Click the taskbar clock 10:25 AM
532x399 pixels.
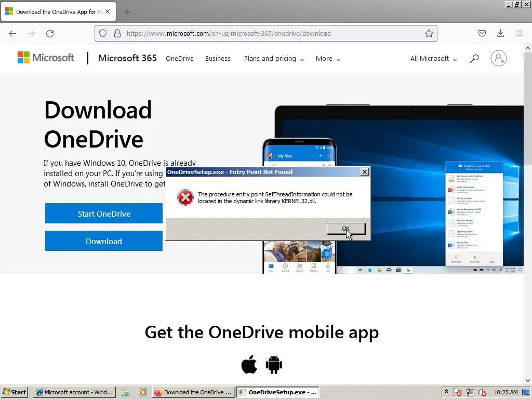tap(506, 392)
